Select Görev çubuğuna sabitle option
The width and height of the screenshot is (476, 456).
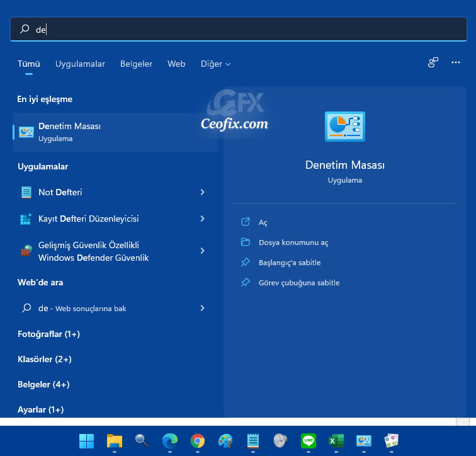tap(299, 283)
